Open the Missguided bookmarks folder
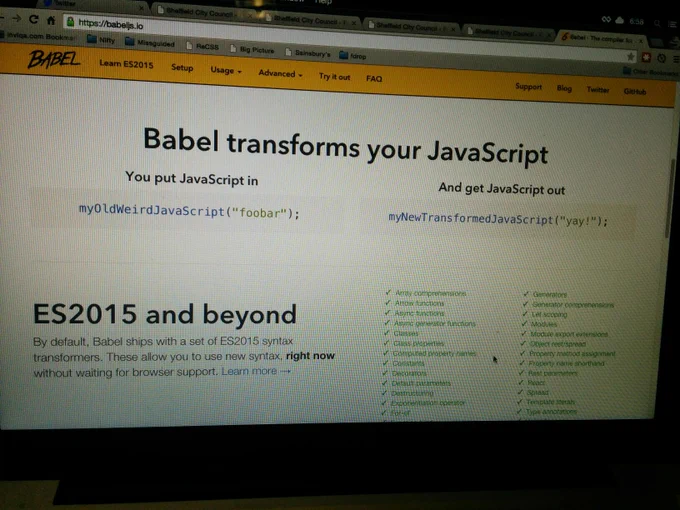680x510 pixels. pyautogui.click(x=150, y=42)
